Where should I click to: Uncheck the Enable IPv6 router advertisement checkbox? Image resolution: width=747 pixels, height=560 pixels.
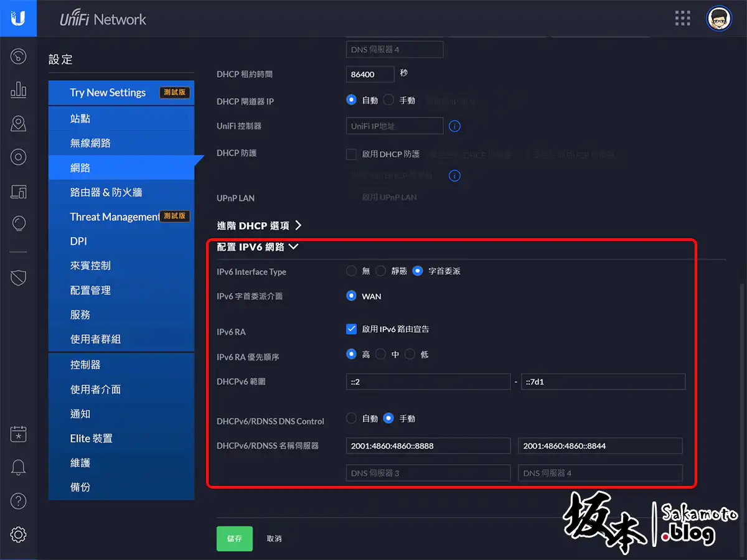tap(352, 329)
